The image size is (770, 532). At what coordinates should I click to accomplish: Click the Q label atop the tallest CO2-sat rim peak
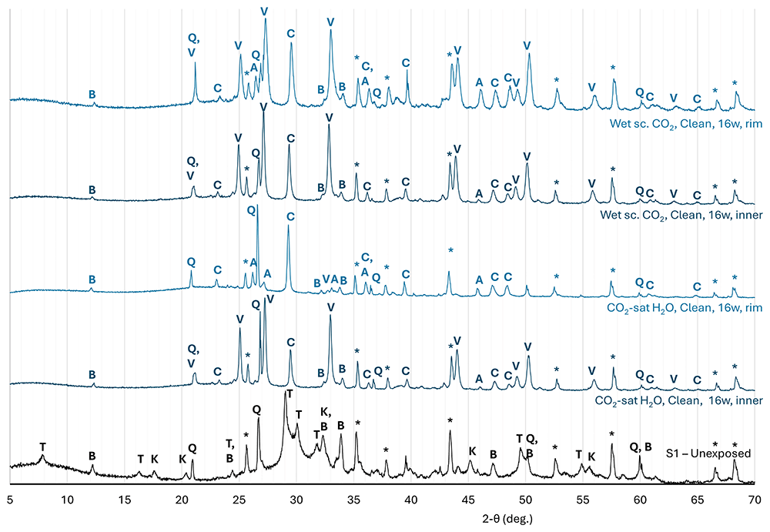[x=252, y=211]
